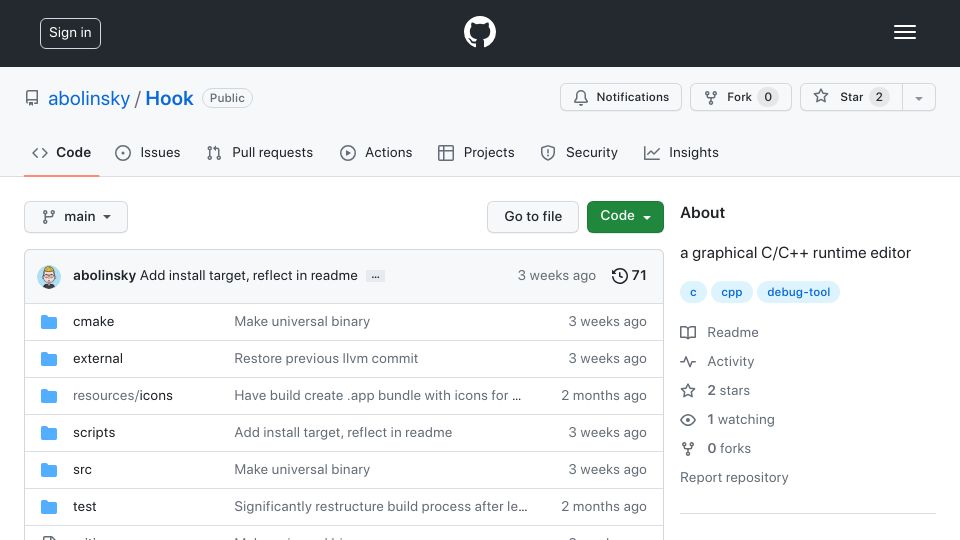Open the Projects tab
The width and height of the screenshot is (960, 540).
476,152
